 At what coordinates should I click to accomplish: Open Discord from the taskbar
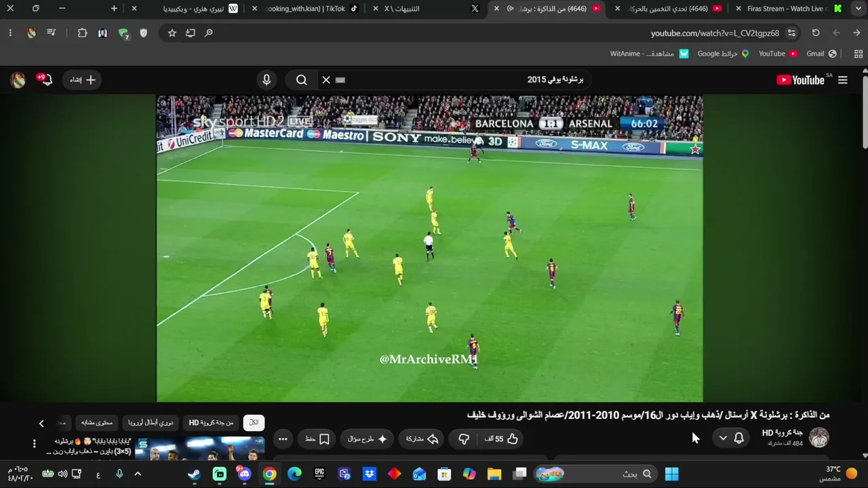coord(244,474)
